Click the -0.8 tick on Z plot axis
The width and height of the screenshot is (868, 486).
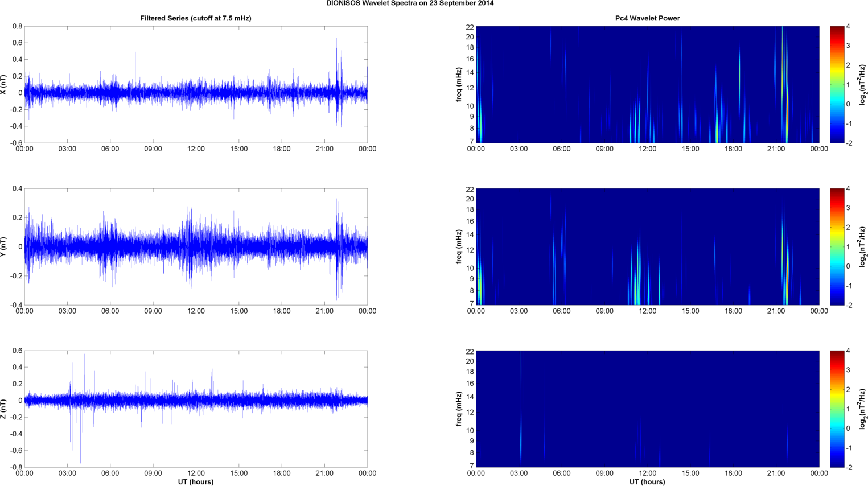tap(16, 467)
